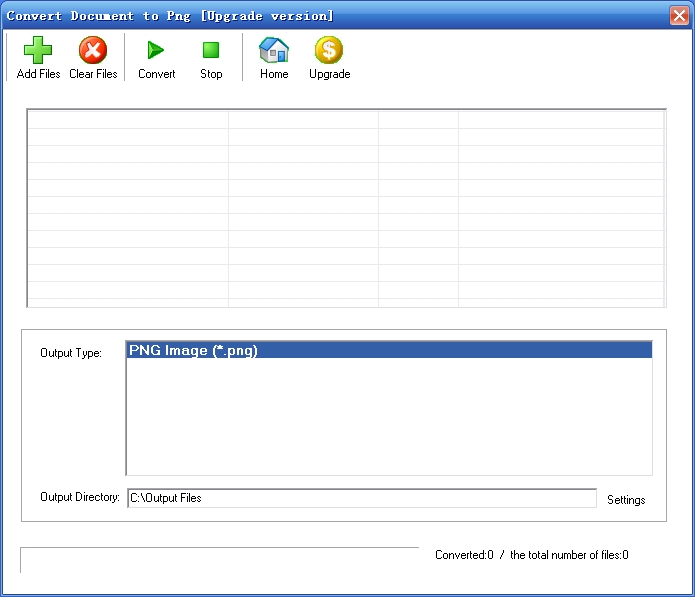The width and height of the screenshot is (695, 597).
Task: Click the total number of files:0 text
Action: 569,555
